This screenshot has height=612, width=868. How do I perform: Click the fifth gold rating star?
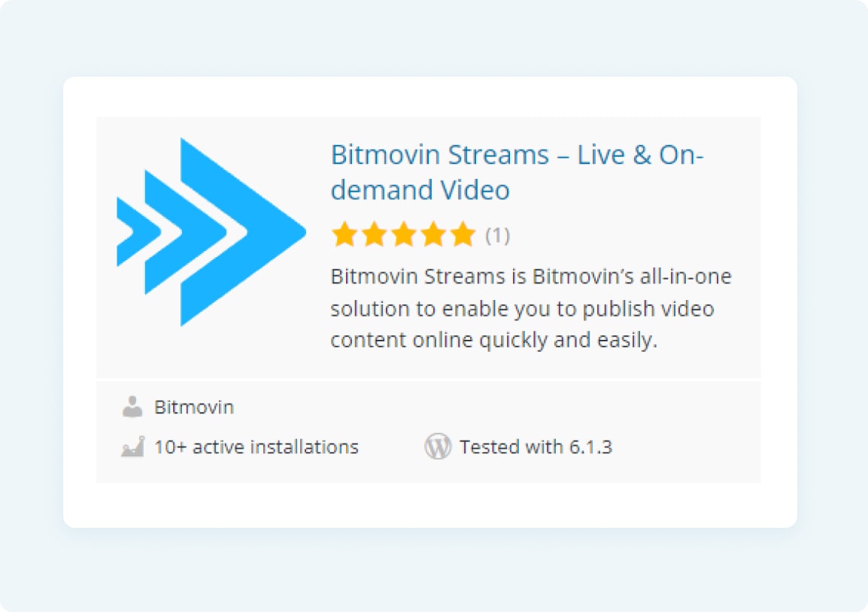tap(463, 234)
